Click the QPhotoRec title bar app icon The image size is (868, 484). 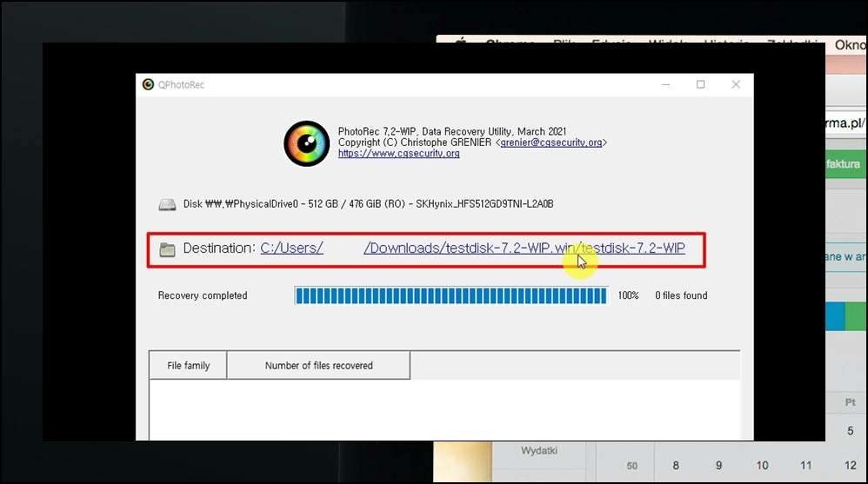coord(148,84)
